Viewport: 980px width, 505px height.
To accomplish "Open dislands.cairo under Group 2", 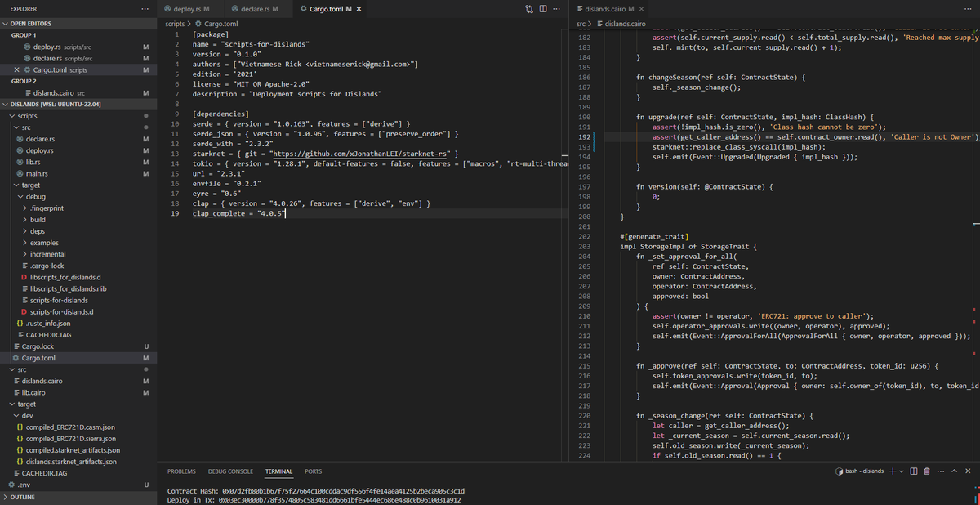I will pos(78,93).
